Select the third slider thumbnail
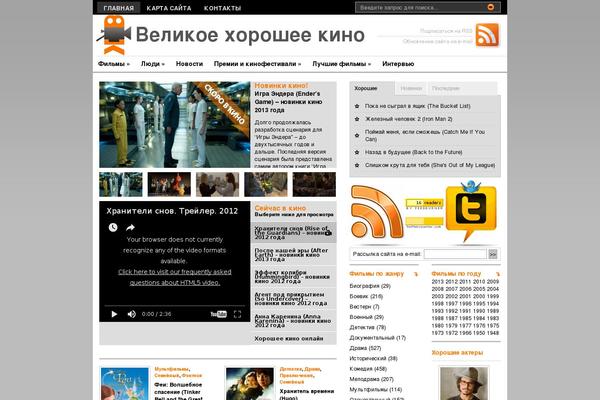The image size is (600, 400). click(217, 184)
